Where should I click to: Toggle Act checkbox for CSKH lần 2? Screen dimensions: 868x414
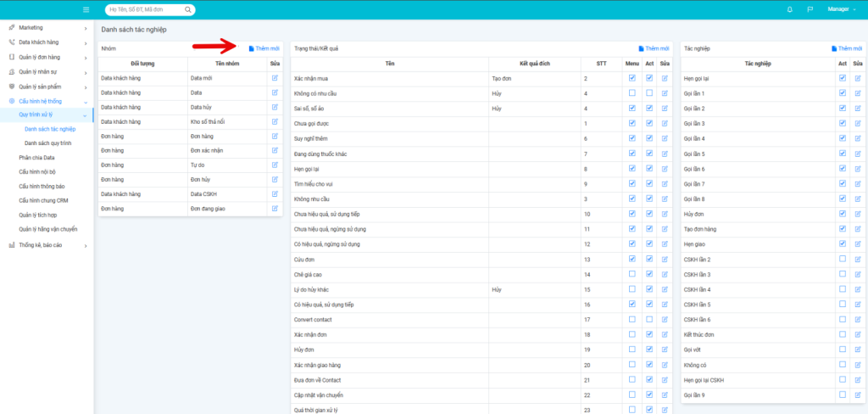tap(842, 259)
